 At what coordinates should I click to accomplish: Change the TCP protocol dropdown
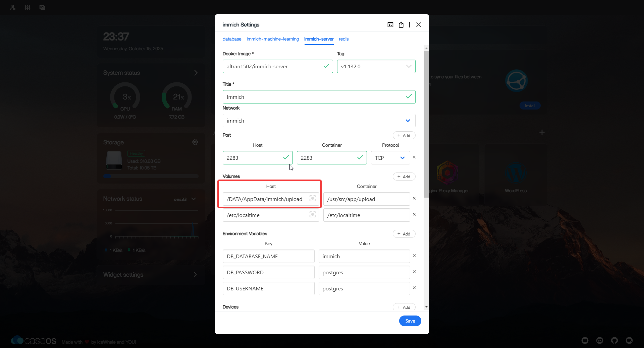pyautogui.click(x=390, y=158)
